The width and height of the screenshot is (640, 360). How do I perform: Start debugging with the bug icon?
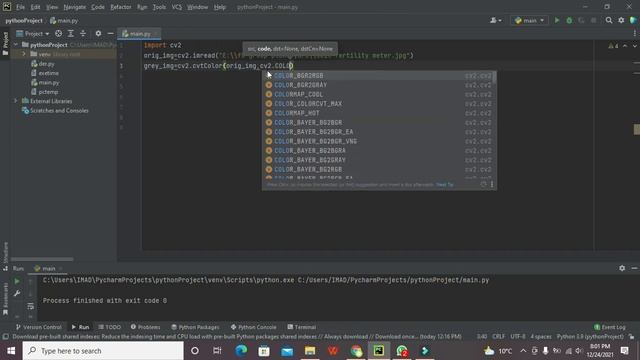click(569, 20)
